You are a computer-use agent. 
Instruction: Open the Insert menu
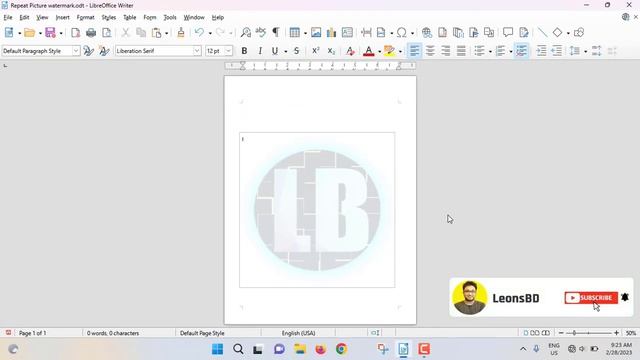(x=62, y=17)
